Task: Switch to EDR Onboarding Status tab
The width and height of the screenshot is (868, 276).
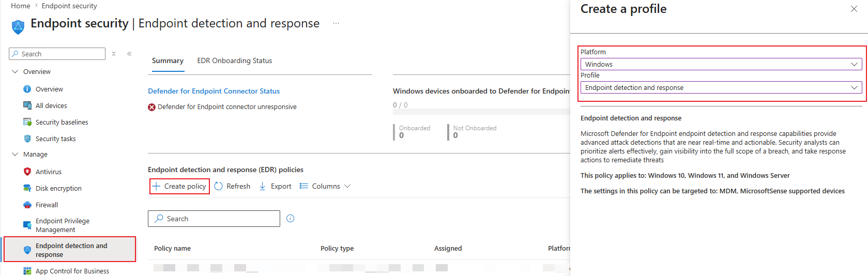Action: pos(234,61)
